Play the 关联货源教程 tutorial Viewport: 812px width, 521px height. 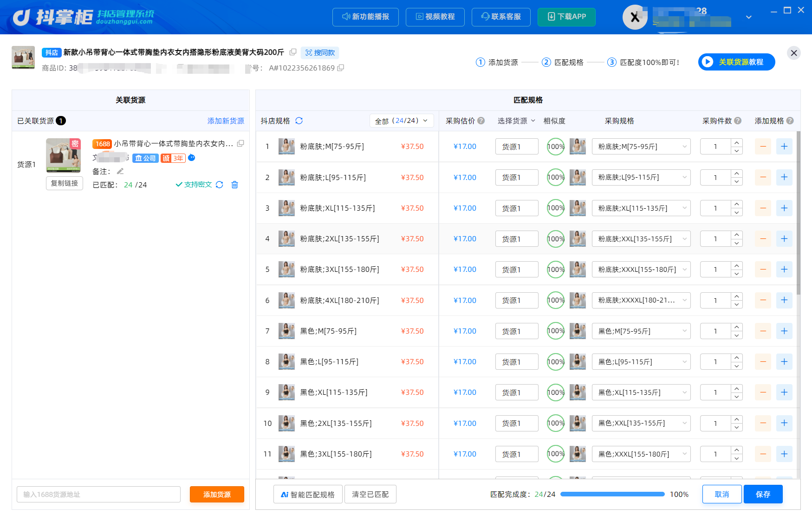coord(736,62)
